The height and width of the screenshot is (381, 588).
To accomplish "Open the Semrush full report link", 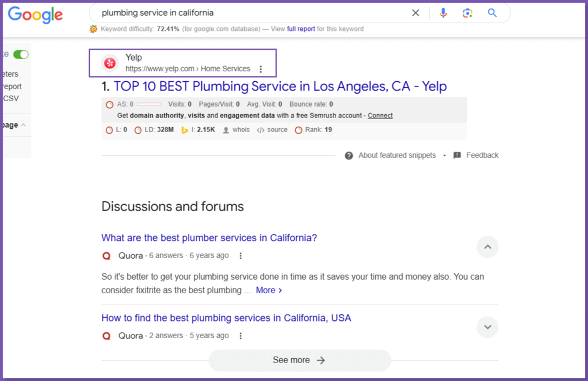I will pos(301,29).
